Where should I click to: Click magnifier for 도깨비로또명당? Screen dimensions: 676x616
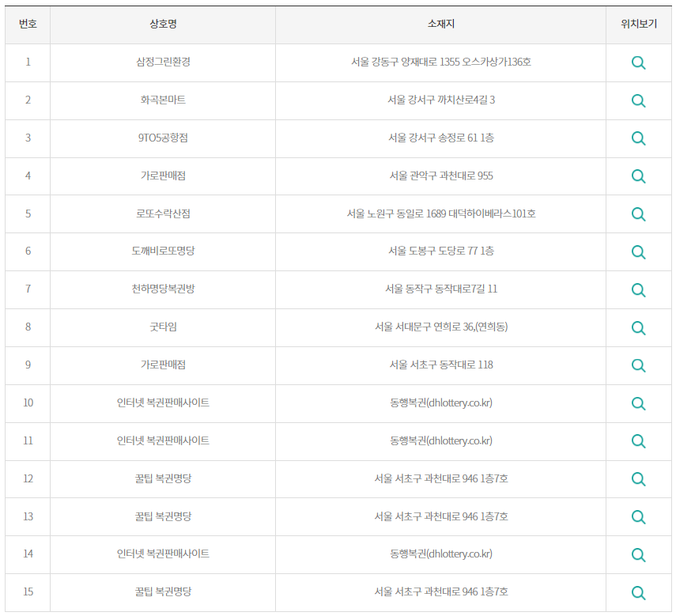pyautogui.click(x=639, y=252)
